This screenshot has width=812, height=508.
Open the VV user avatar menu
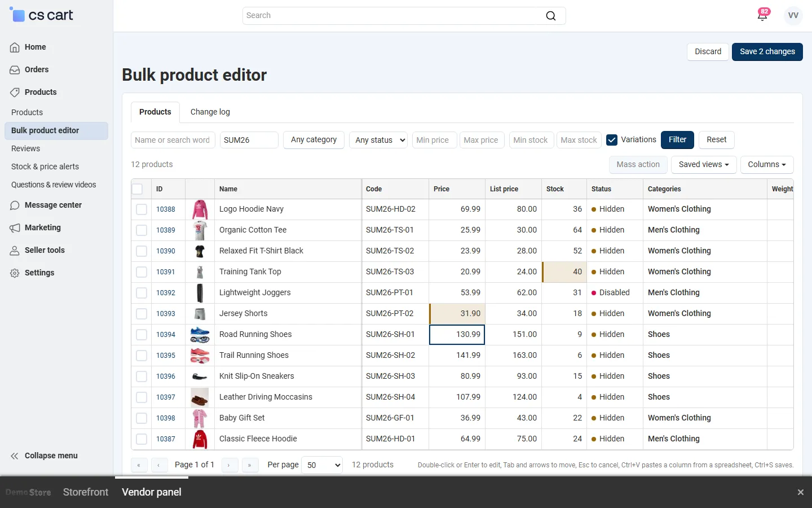tap(793, 15)
